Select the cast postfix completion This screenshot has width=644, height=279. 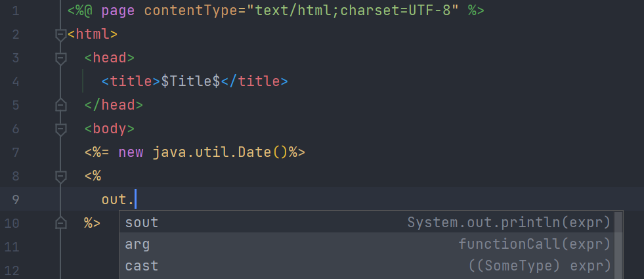point(367,265)
